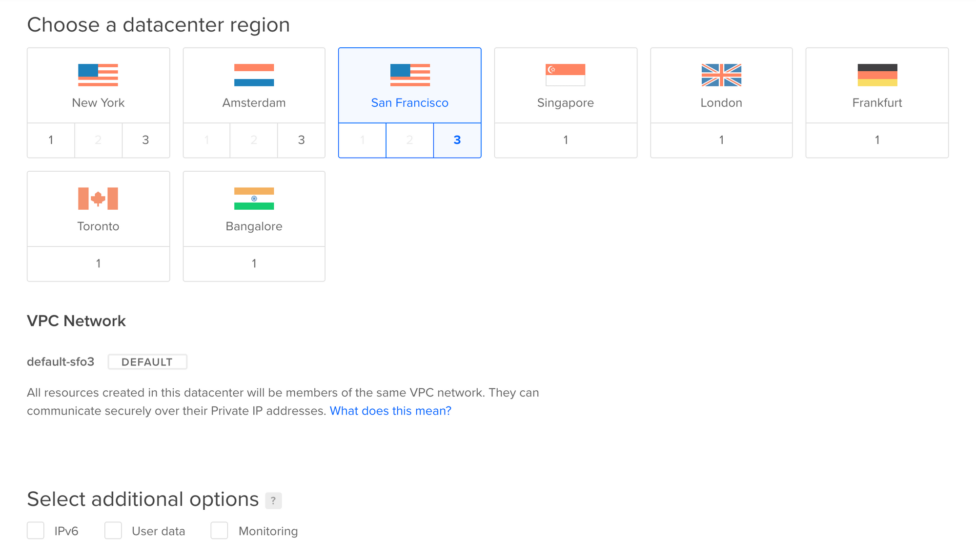Select datacenter sub-region San Francisco 1
The image size is (976, 560).
click(362, 140)
